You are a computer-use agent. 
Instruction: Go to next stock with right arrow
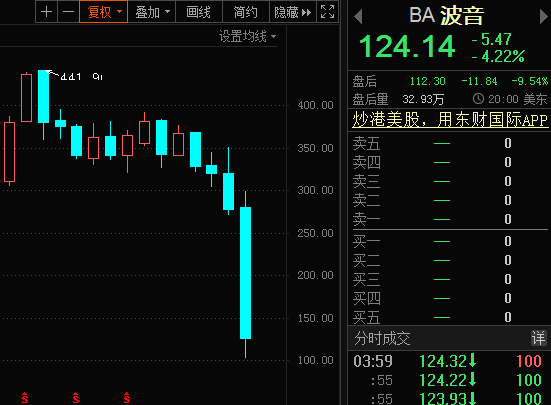[544, 17]
